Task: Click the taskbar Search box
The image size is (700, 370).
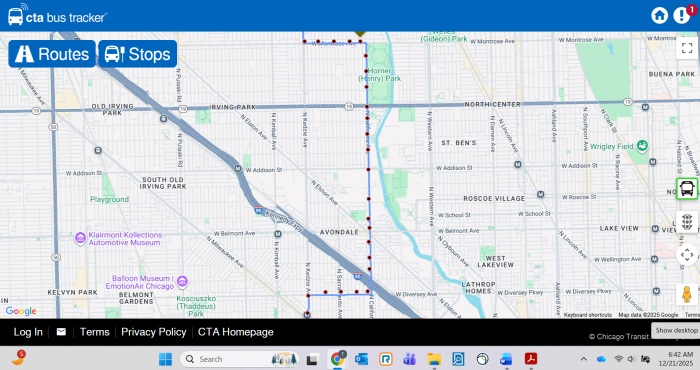Action: [x=239, y=359]
